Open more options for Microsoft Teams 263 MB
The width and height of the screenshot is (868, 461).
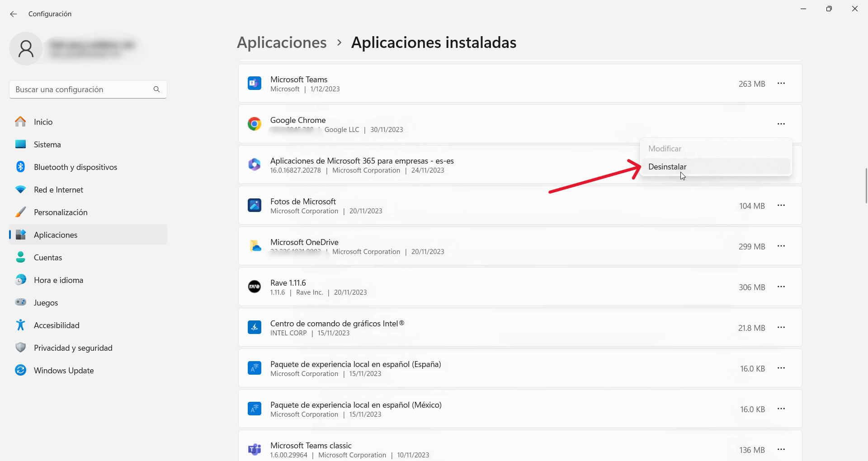point(781,83)
